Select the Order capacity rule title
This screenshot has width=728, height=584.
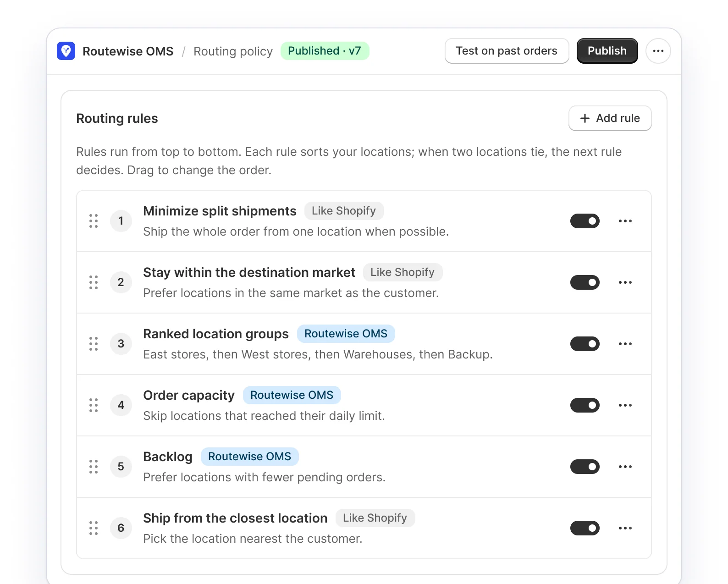tap(189, 395)
